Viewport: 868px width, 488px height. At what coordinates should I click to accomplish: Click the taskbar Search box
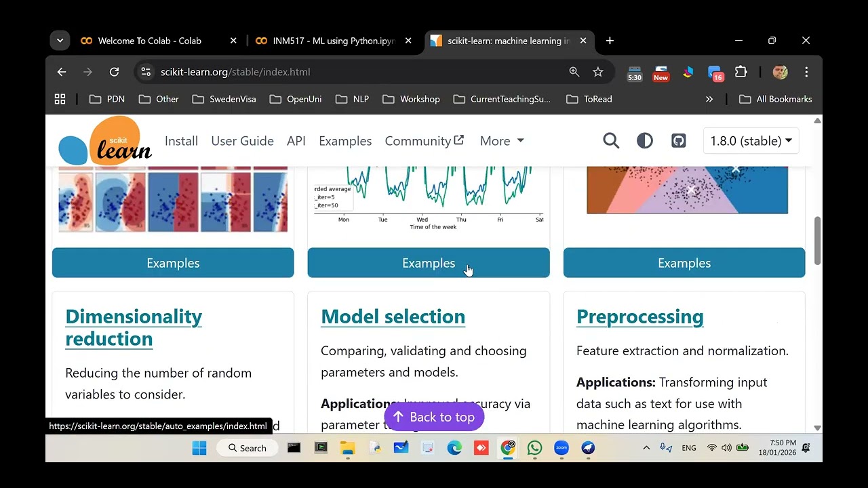[248, 448]
